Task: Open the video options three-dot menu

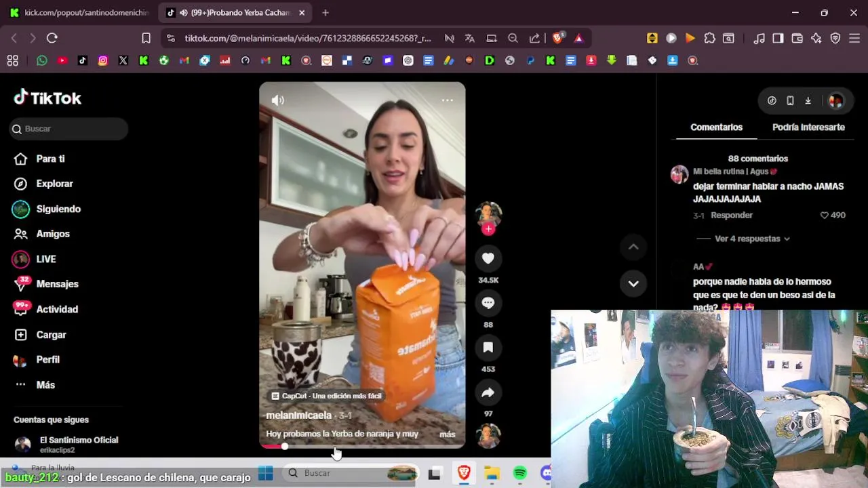Action: (x=448, y=100)
